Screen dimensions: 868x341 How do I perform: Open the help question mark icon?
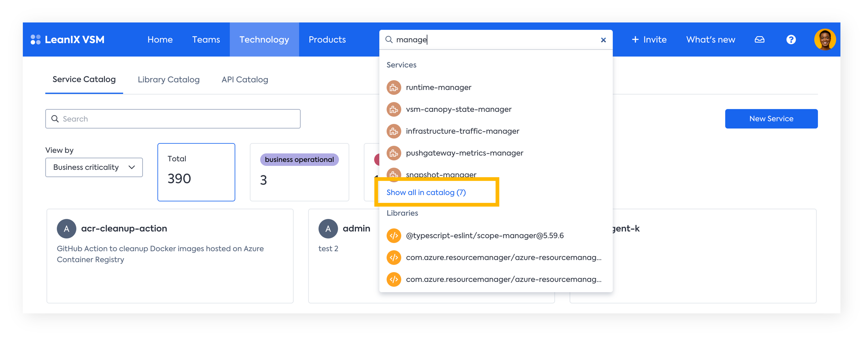[791, 39]
